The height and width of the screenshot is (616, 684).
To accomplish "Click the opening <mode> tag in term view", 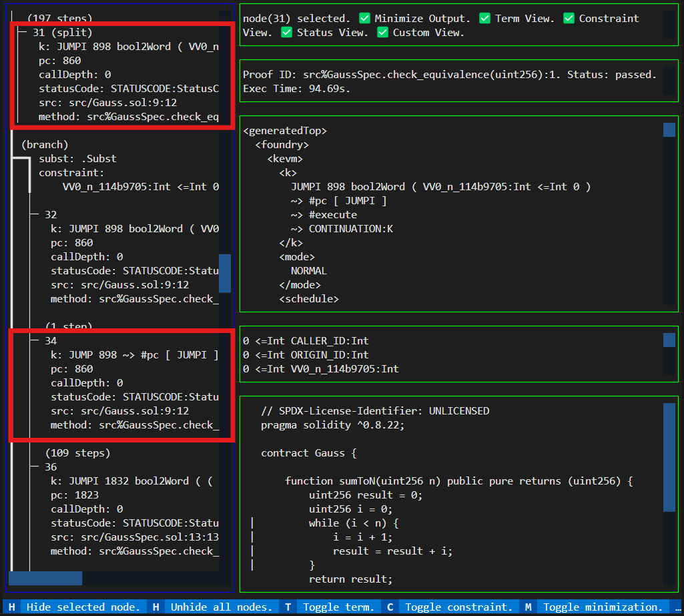I will (x=297, y=256).
